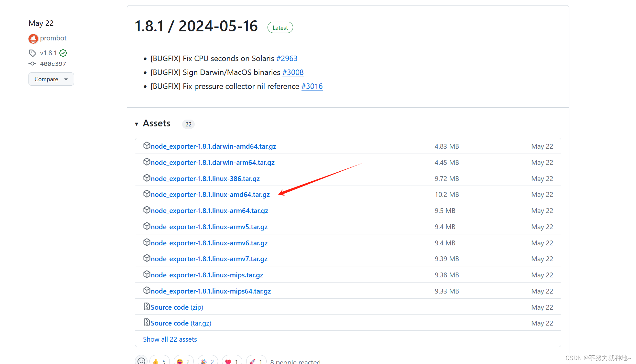Viewport: 636px width, 364px height.
Task: Click package icon for linux-armv5 tarball
Action: (147, 226)
